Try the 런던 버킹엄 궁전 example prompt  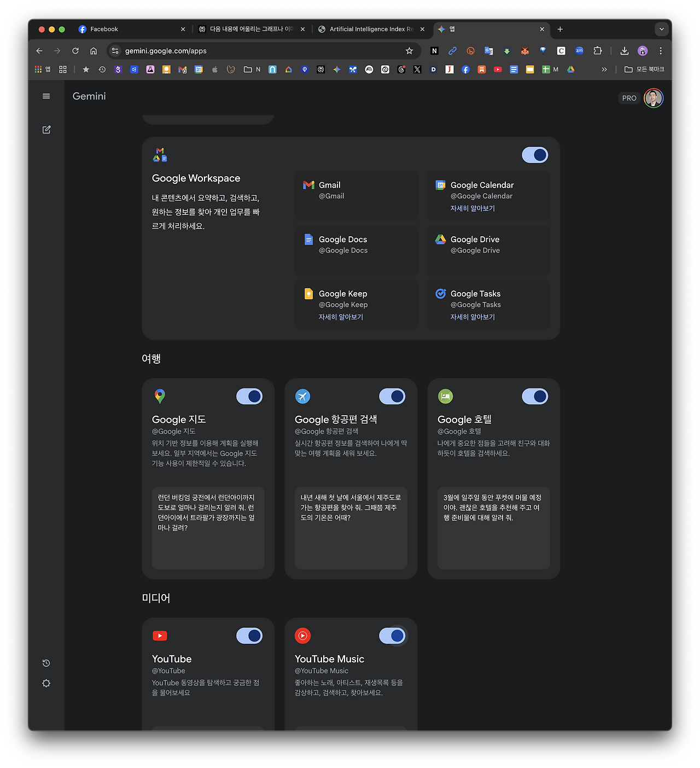pos(208,528)
